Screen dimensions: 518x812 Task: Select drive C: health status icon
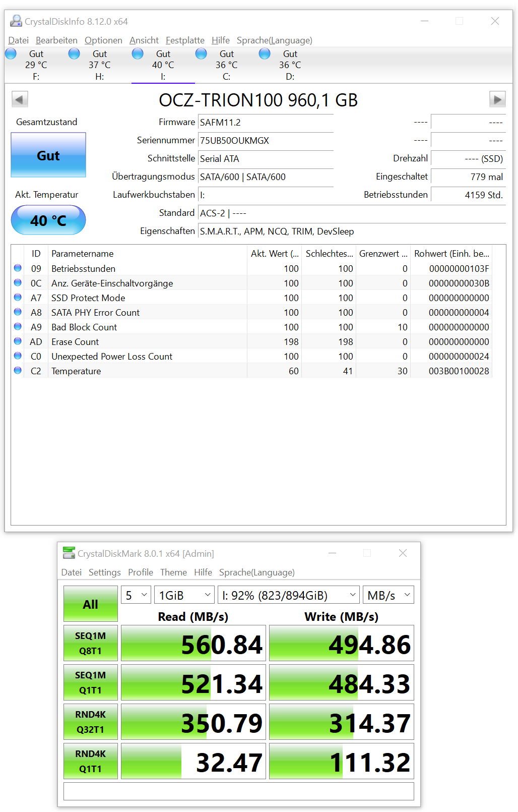201,53
